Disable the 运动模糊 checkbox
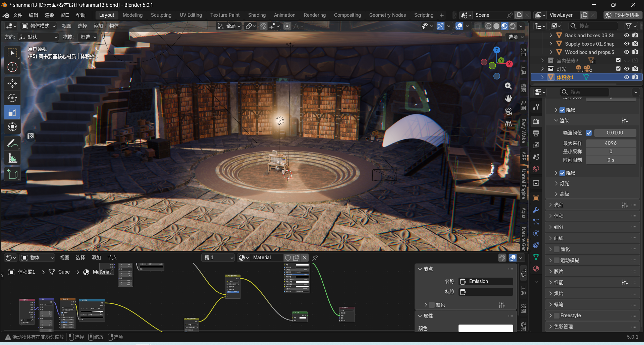The height and width of the screenshot is (345, 644). [x=557, y=260]
